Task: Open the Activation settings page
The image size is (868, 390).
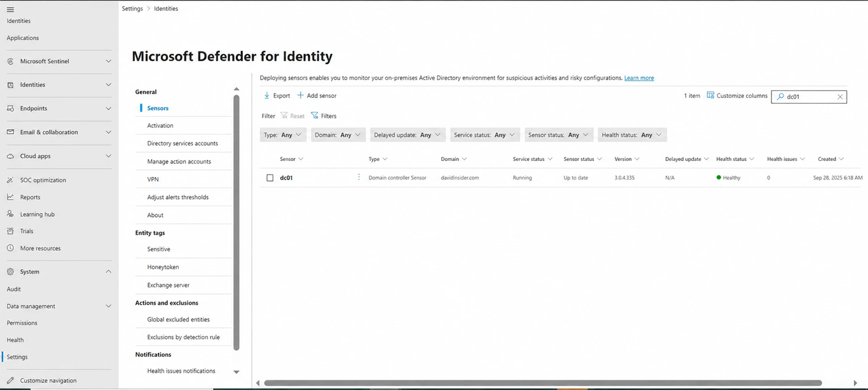Action: (160, 125)
